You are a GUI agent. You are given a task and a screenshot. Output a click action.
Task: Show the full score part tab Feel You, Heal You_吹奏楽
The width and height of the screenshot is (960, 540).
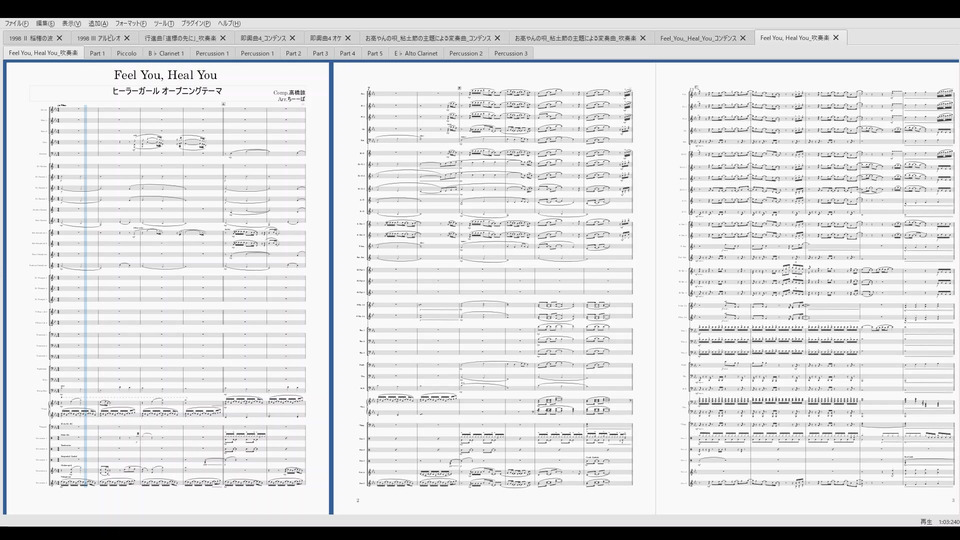click(43, 53)
